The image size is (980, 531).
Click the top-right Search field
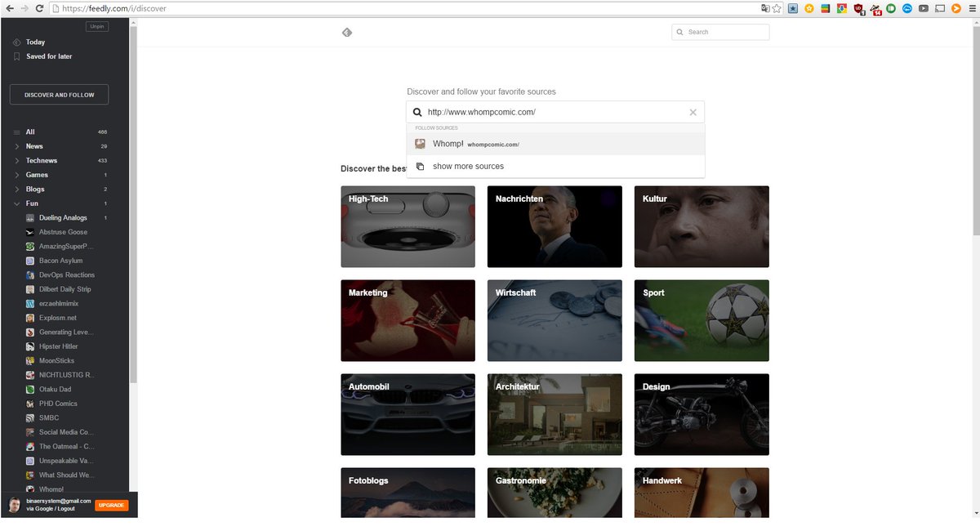[x=720, y=32]
